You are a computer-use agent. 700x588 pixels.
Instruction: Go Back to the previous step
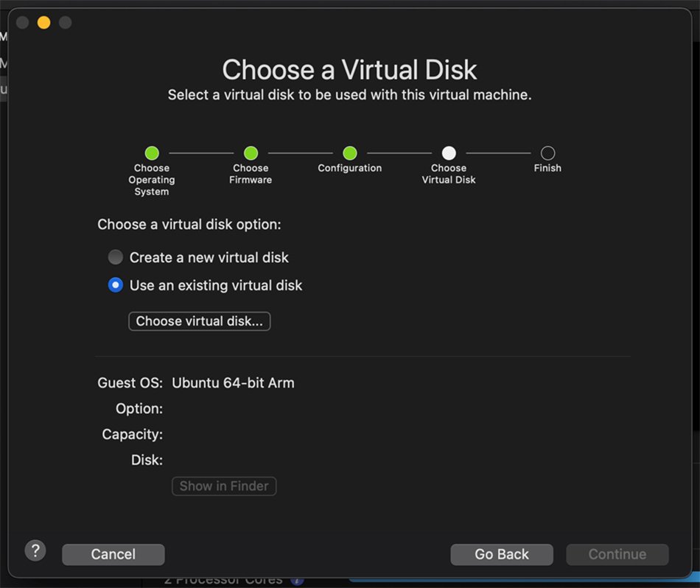(502, 554)
